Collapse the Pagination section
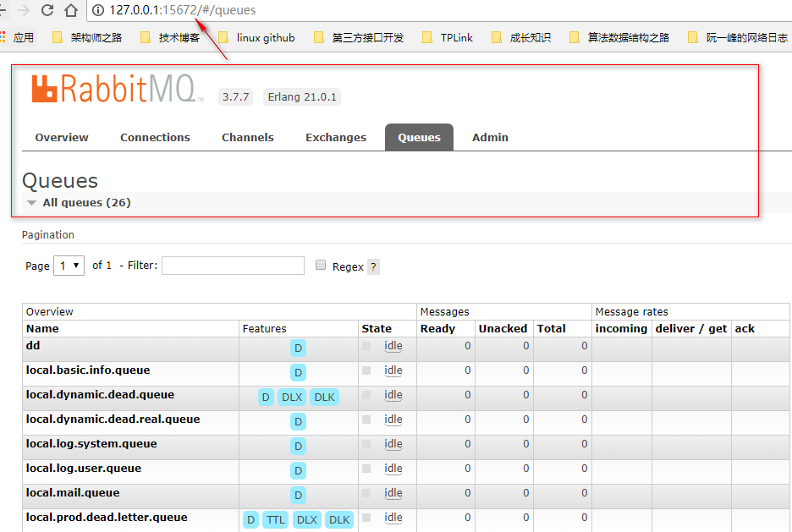This screenshot has width=792, height=532. point(47,234)
